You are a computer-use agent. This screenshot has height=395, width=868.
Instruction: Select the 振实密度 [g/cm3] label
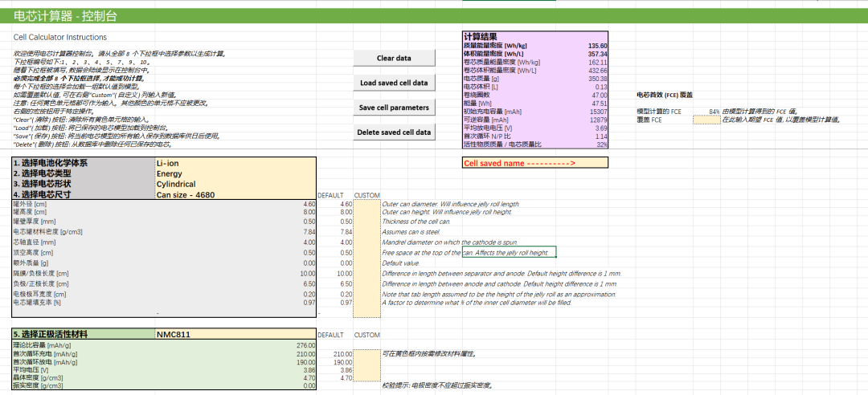click(39, 385)
